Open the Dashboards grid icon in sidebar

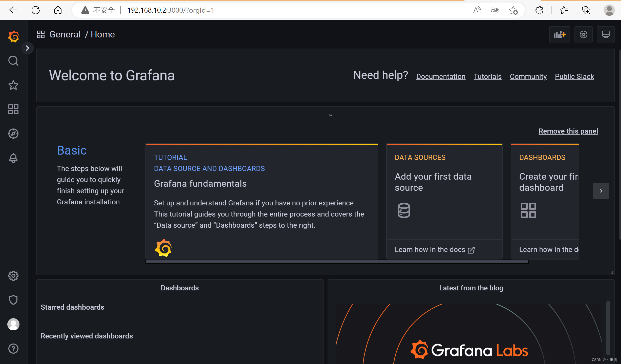coord(13,109)
